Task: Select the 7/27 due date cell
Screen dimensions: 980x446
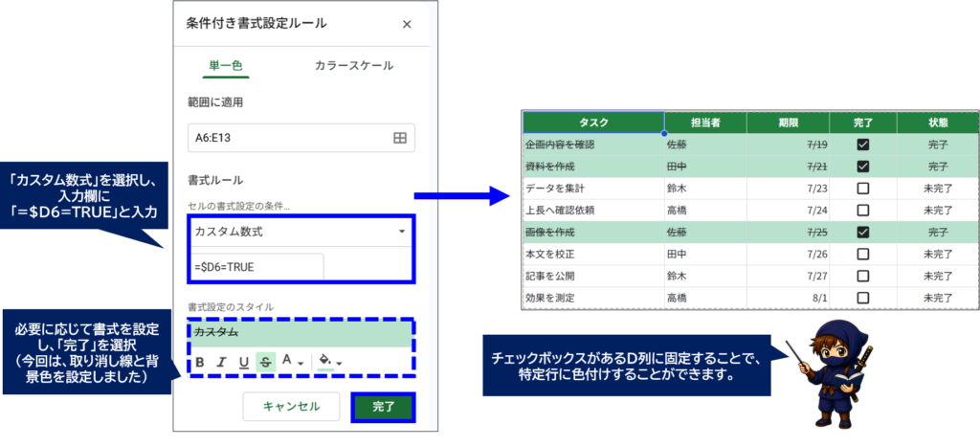Action: coord(789,276)
